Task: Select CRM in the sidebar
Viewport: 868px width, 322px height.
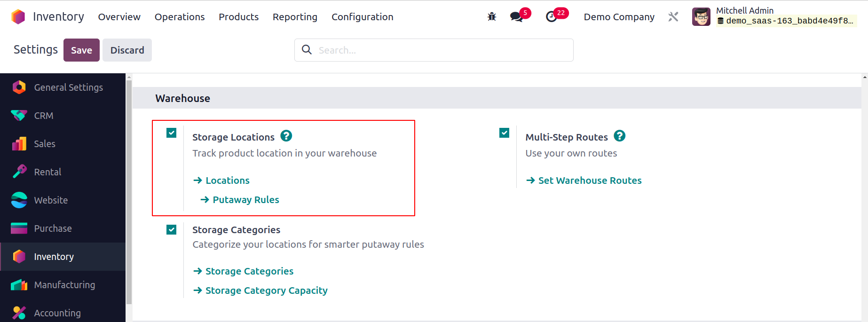Action: coord(63,116)
